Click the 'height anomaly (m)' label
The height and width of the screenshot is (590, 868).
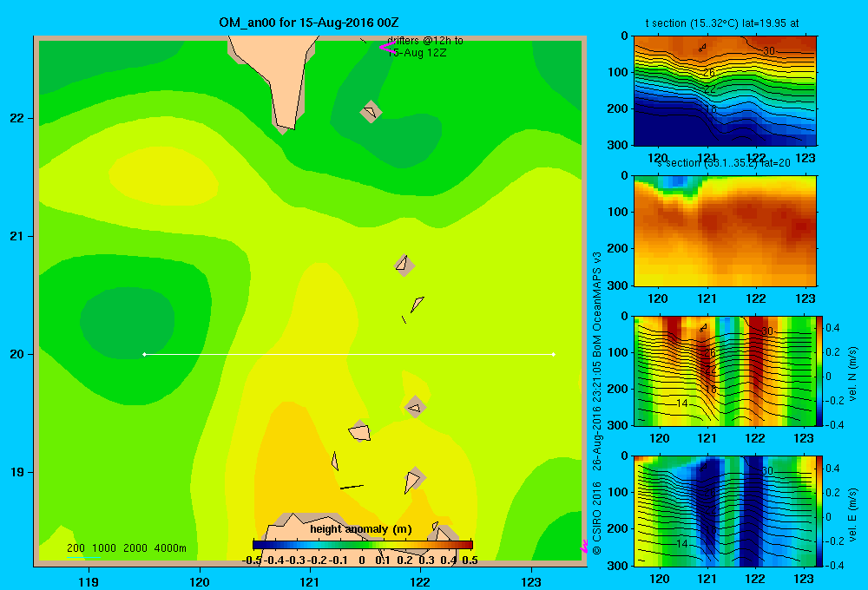click(x=361, y=529)
